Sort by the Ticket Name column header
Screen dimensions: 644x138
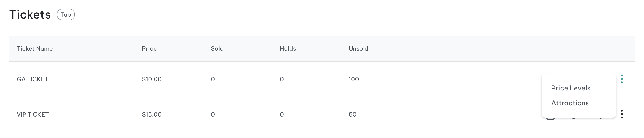click(35, 49)
